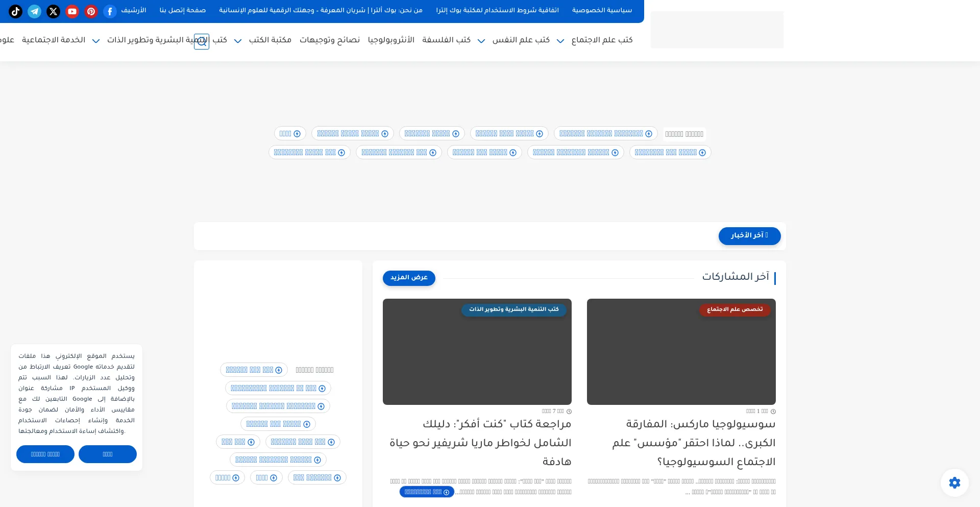The height and width of the screenshot is (507, 980).
Task: Open the settings gear floating button
Action: click(x=954, y=482)
